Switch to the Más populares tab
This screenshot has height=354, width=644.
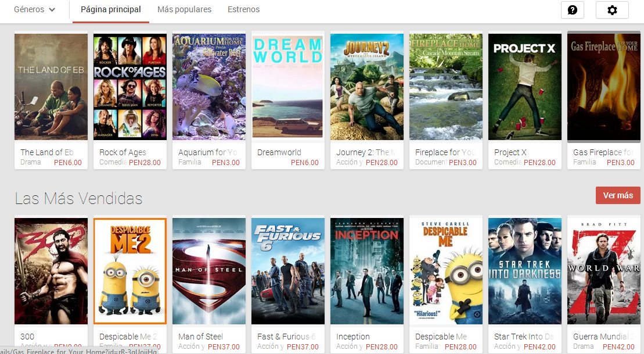(185, 9)
